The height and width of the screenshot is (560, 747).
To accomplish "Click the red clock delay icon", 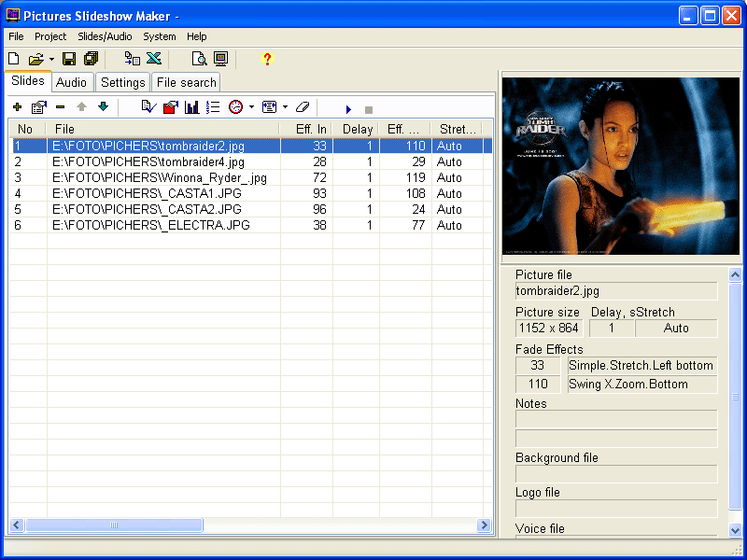I will 236,107.
